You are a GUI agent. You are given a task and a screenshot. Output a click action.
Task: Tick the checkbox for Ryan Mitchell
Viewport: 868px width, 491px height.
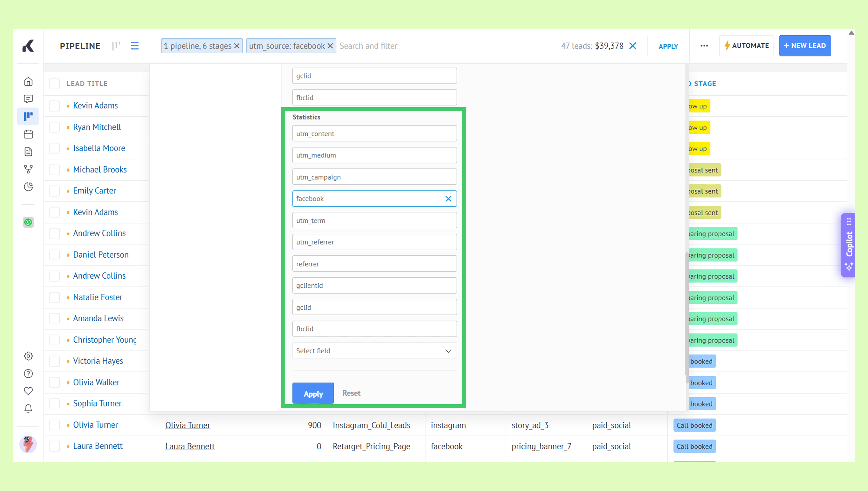tap(54, 128)
